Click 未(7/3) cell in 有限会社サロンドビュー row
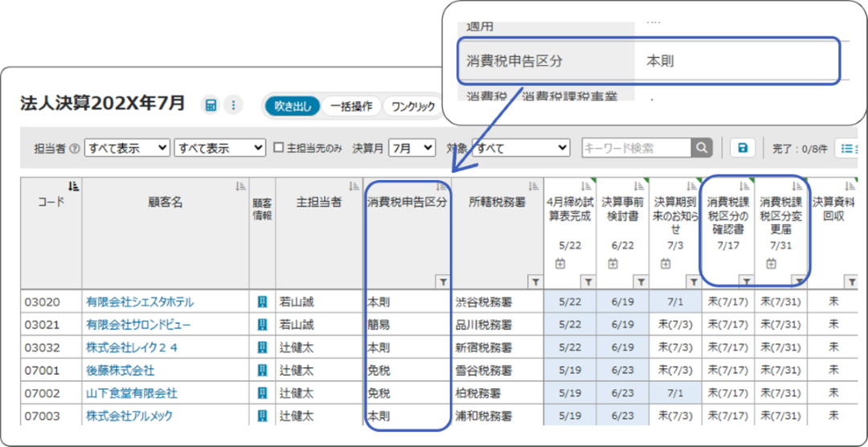Screen dimensions: 868x447 tap(676, 325)
